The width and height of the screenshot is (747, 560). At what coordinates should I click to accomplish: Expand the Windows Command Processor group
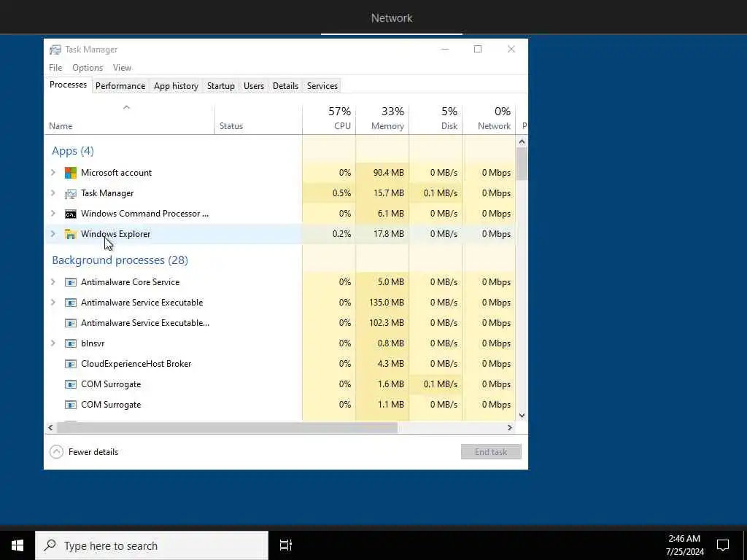coord(53,214)
